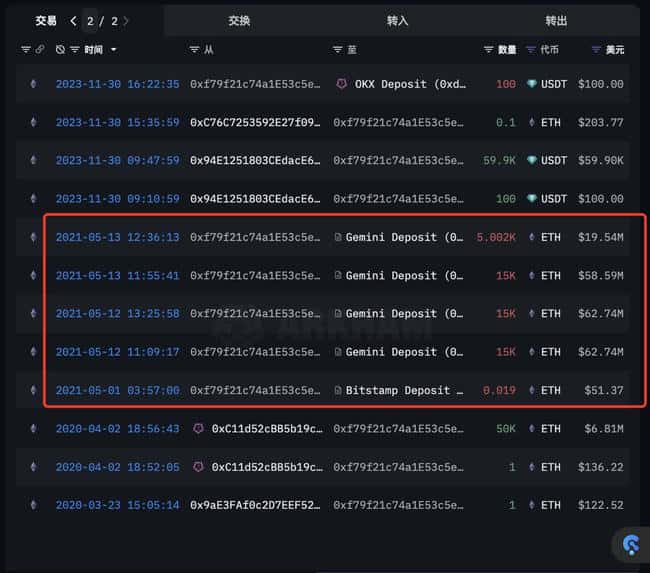Filter the 数量 amount column
This screenshot has height=573, width=650.
tap(488, 50)
